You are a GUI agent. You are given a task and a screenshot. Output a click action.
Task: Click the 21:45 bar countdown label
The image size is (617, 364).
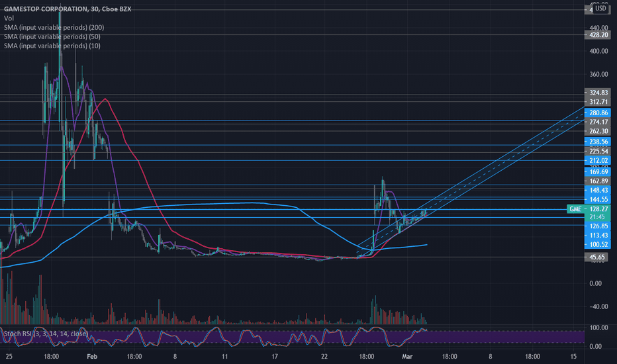597,217
